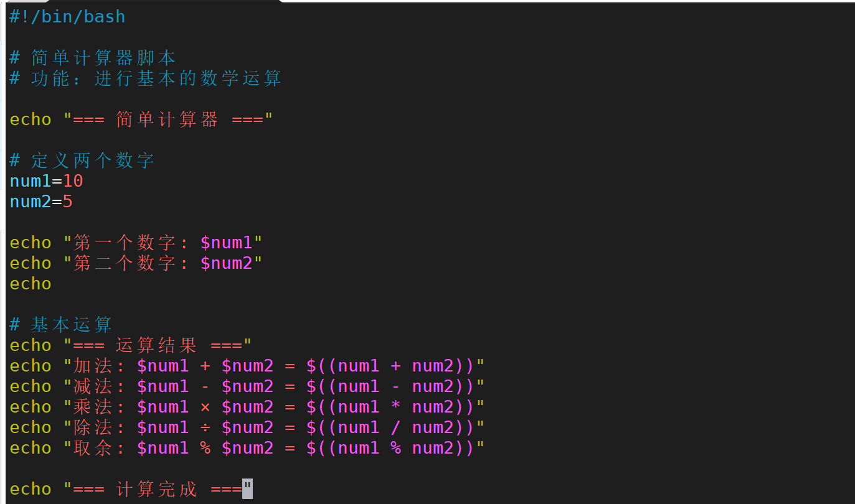This screenshot has height=504, width=855.
Task: Click the value 10 assigned to num1
Action: tap(73, 181)
